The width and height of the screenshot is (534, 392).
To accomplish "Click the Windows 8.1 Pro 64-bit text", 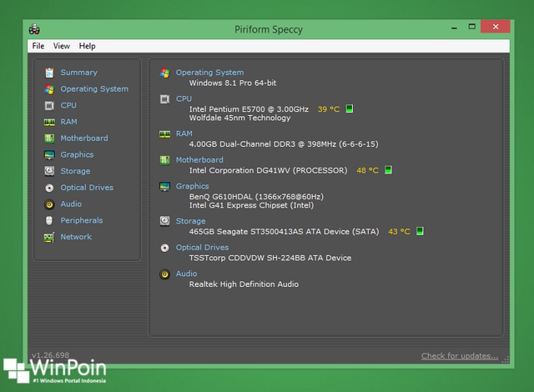I will pyautogui.click(x=233, y=83).
